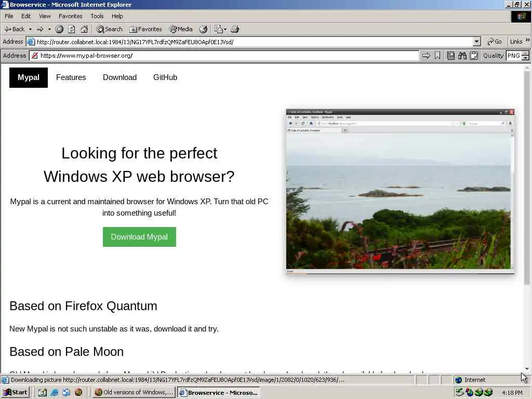Click the heading Based on Firefox Quantum
This screenshot has height=399, width=532.
pos(83,306)
